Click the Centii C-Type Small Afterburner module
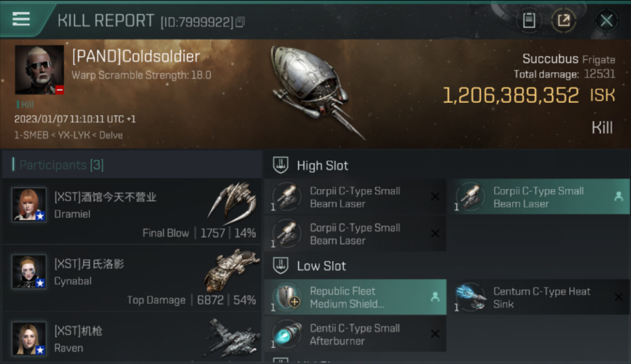The image size is (631, 364). [x=355, y=334]
